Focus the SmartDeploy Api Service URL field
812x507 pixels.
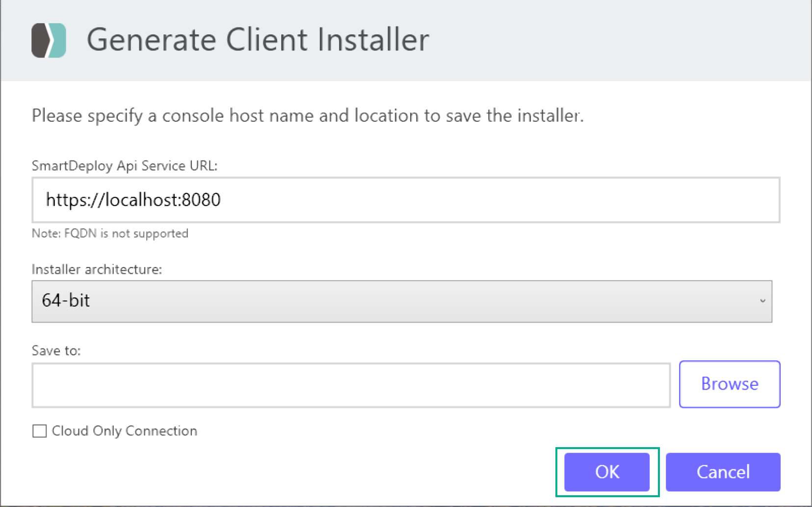pos(406,200)
